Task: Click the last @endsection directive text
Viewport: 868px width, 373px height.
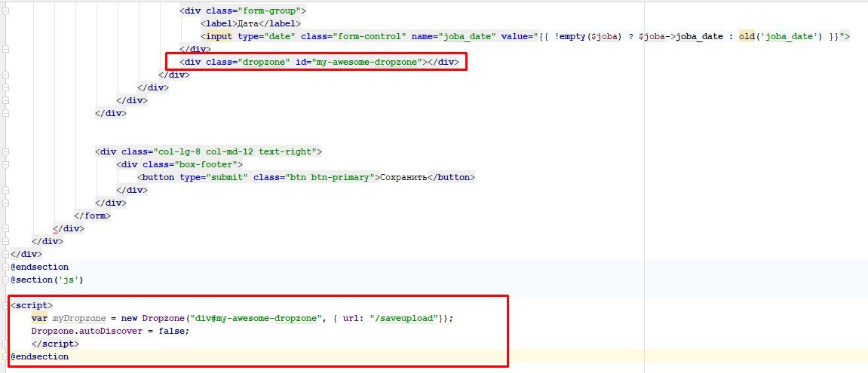Action: click(x=39, y=357)
